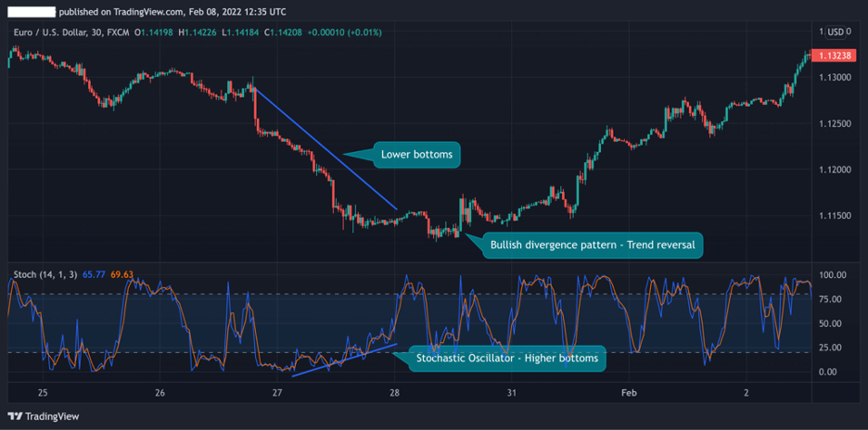The image size is (868, 430).
Task: Click the Feb label on time axis
Action: pyautogui.click(x=629, y=394)
